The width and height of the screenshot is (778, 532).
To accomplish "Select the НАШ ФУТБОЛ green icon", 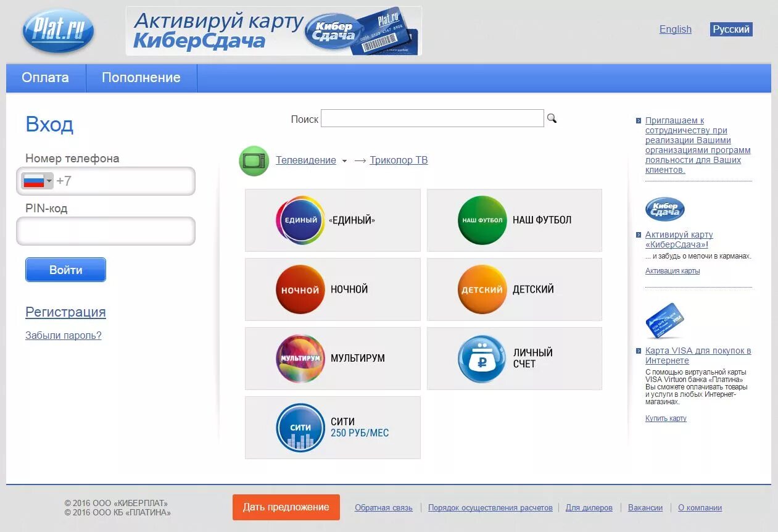I will tap(482, 220).
